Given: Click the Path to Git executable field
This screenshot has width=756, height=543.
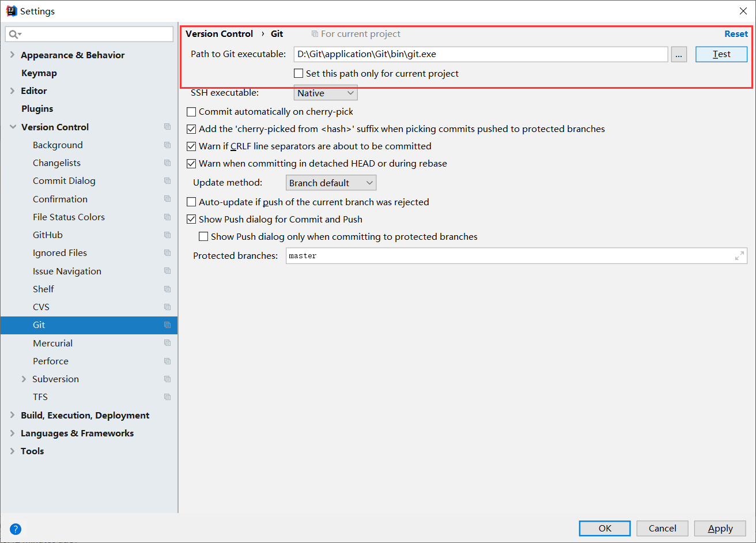Looking at the screenshot, I should [x=481, y=54].
